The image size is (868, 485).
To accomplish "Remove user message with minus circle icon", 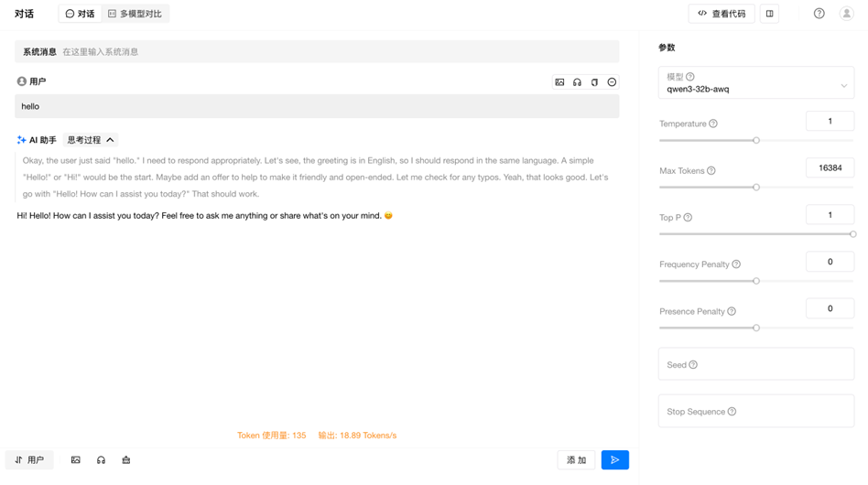I will (x=612, y=82).
